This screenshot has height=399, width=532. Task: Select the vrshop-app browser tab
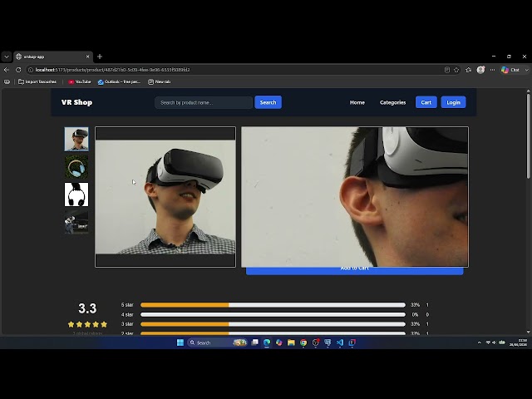point(52,57)
